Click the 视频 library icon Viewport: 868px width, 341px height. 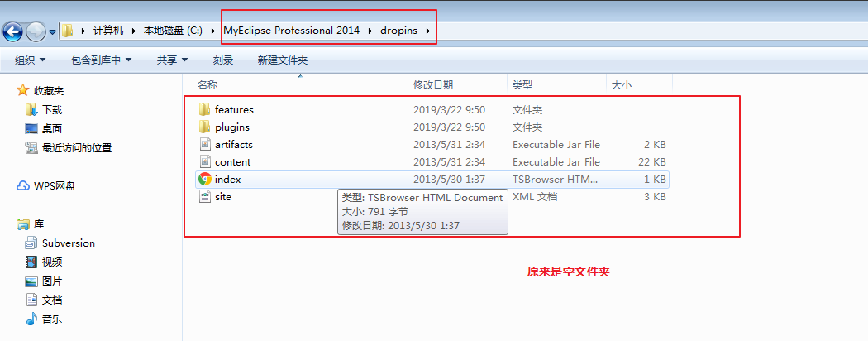(x=31, y=262)
